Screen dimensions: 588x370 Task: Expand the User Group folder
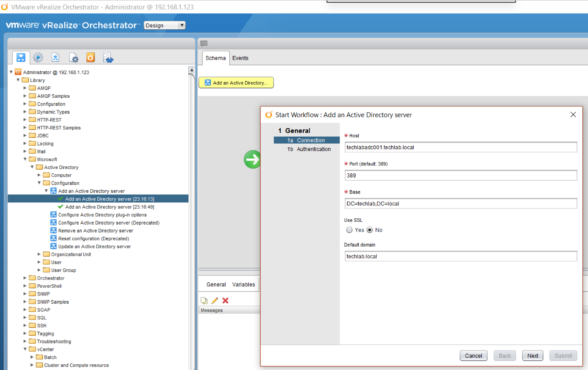coord(39,270)
